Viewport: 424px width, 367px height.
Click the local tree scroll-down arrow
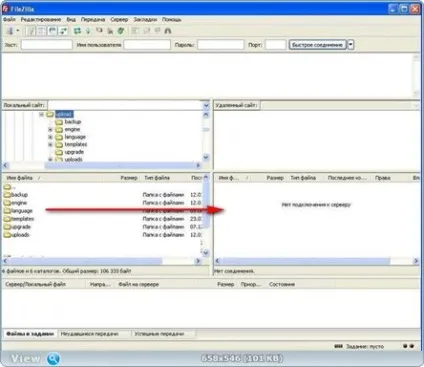tap(206, 157)
